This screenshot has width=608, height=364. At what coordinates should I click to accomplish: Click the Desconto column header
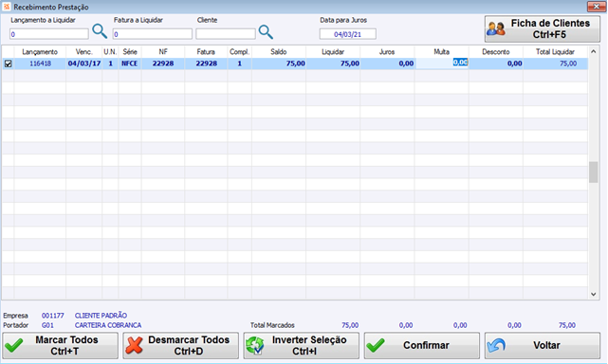pos(496,52)
